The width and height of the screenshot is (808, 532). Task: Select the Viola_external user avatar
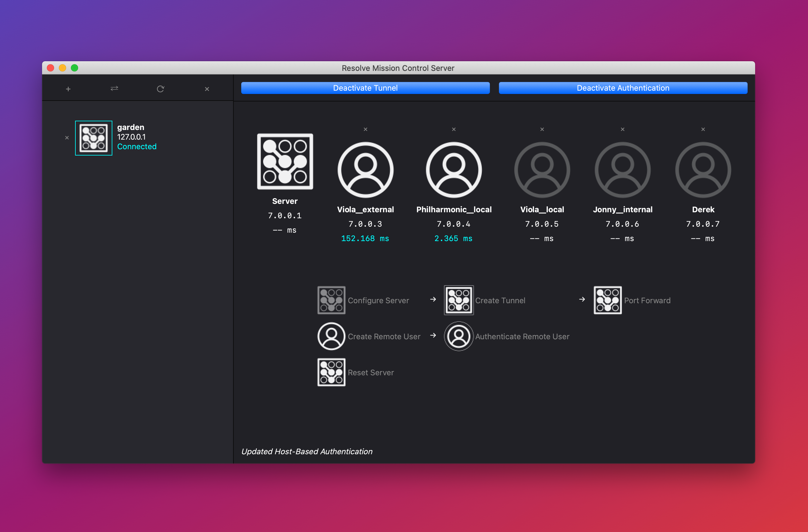(x=365, y=170)
